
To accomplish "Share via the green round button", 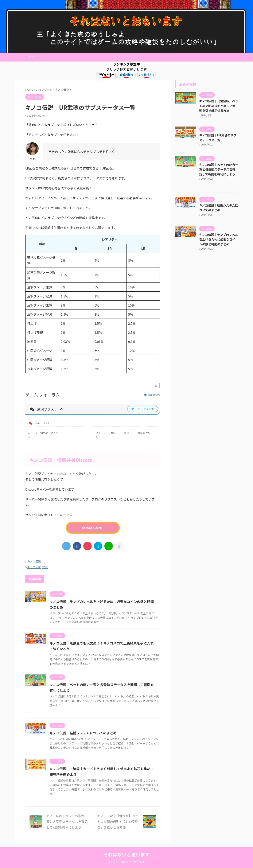I will [x=109, y=546].
